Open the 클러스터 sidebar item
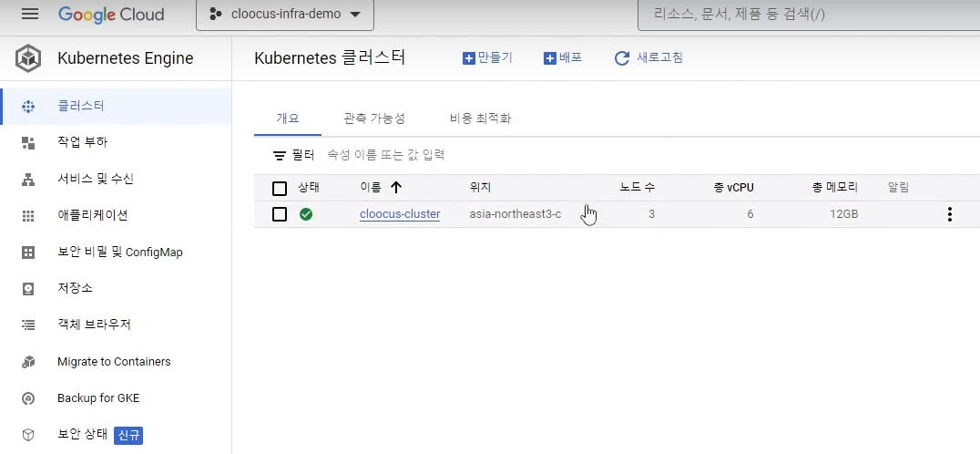Viewport: 980px width, 454px height. [117, 107]
